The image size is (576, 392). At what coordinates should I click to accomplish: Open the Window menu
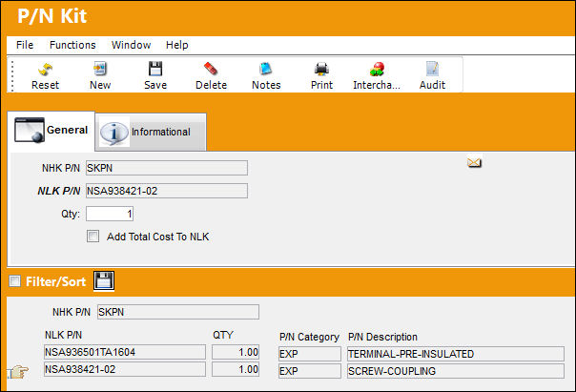pos(131,45)
